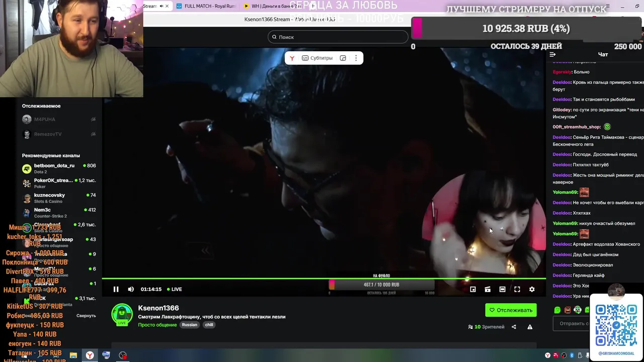The height and width of the screenshot is (362, 644).
Task: Toggle notification icon next to RemezovTV
Action: pos(93,134)
